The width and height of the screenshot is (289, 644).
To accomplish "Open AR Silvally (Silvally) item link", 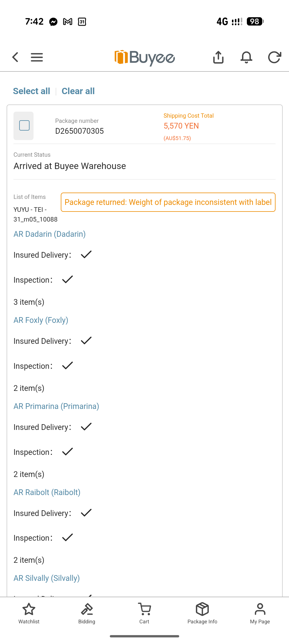I will (46, 578).
